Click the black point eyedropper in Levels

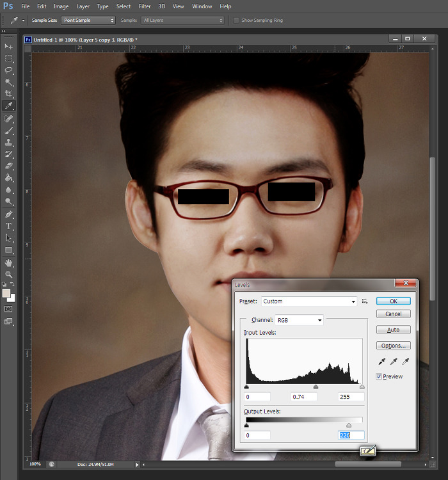(383, 362)
